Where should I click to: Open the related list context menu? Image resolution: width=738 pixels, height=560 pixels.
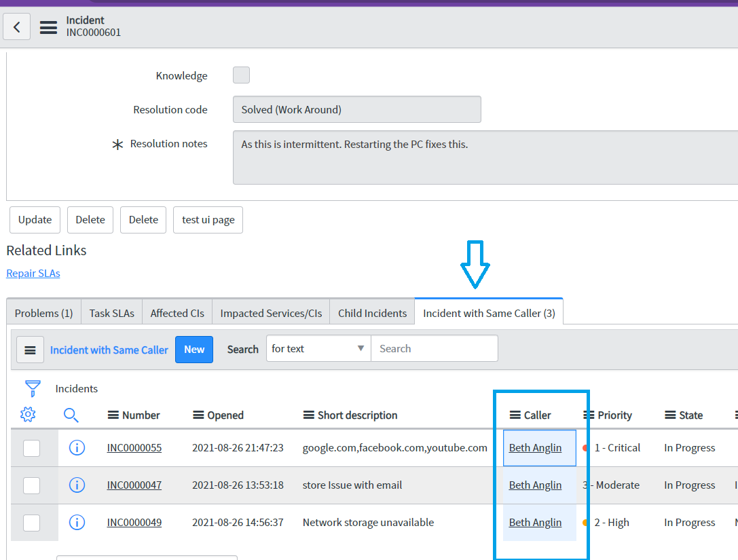[x=30, y=350]
